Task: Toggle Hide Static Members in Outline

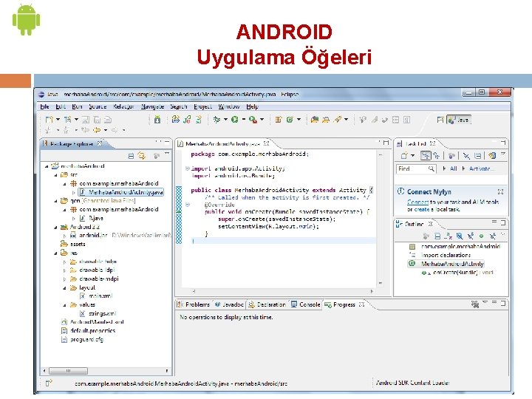Action: click(471, 236)
